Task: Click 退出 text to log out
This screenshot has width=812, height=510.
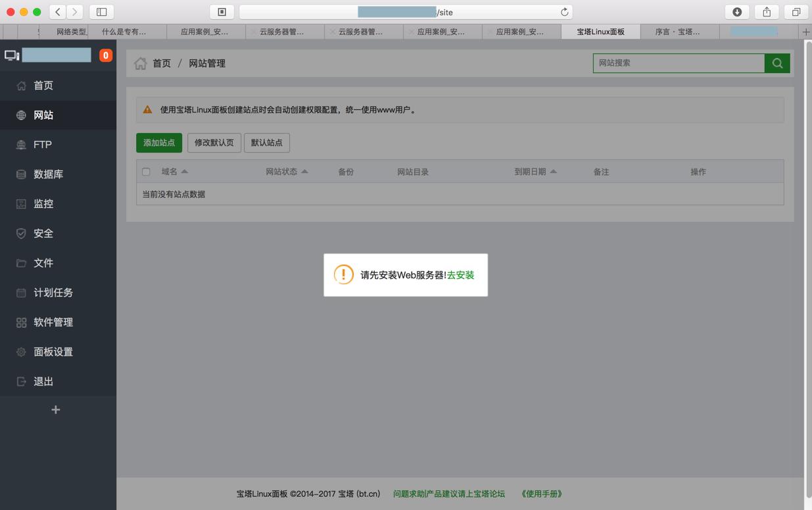Action: tap(43, 382)
